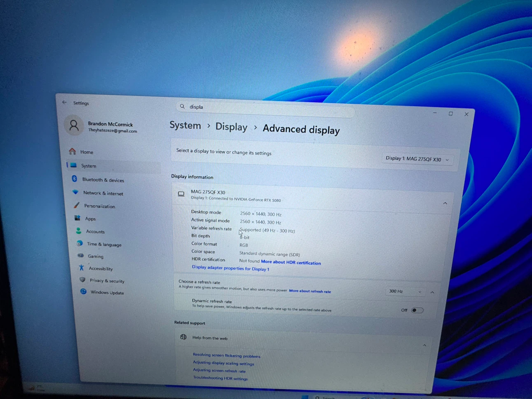Collapse the MAG 275QF X30 display information card
532x399 pixels.
point(445,203)
